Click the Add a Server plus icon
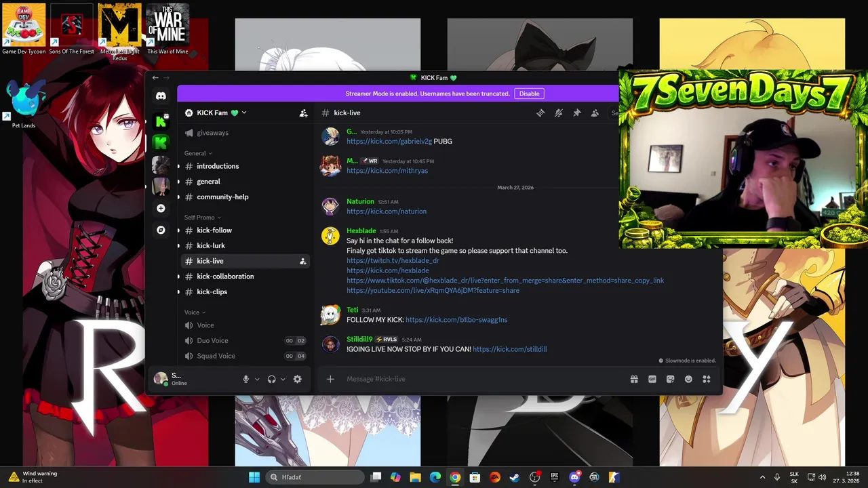868x488 pixels. [x=161, y=208]
